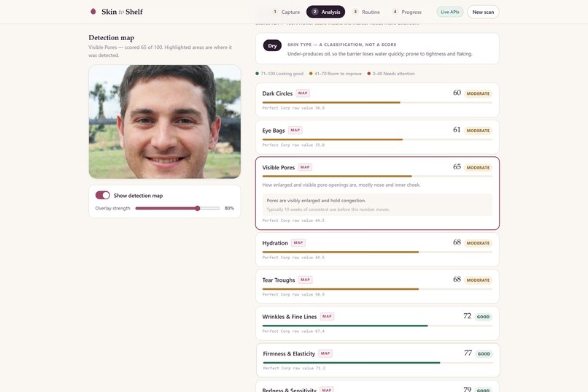Click the 'Perfect Corp raw value 44.5' under Visible Pores
The image size is (588, 392).
click(x=293, y=220)
